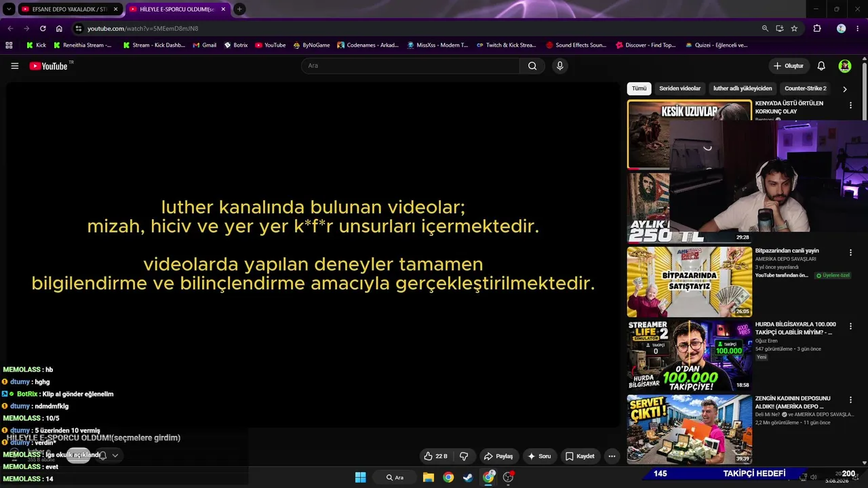Select the Counter-Strike 2 filter chip
Screen dimensions: 868x488
[x=806, y=89]
